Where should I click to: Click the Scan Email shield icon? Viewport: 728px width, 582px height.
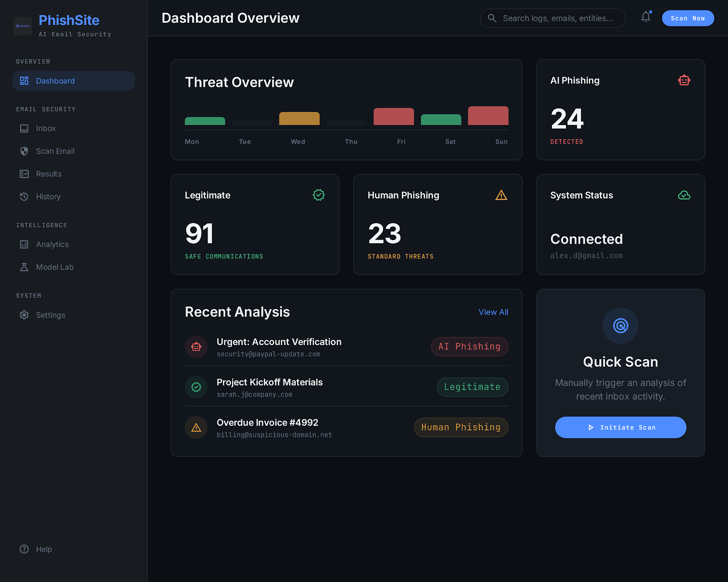tap(24, 151)
